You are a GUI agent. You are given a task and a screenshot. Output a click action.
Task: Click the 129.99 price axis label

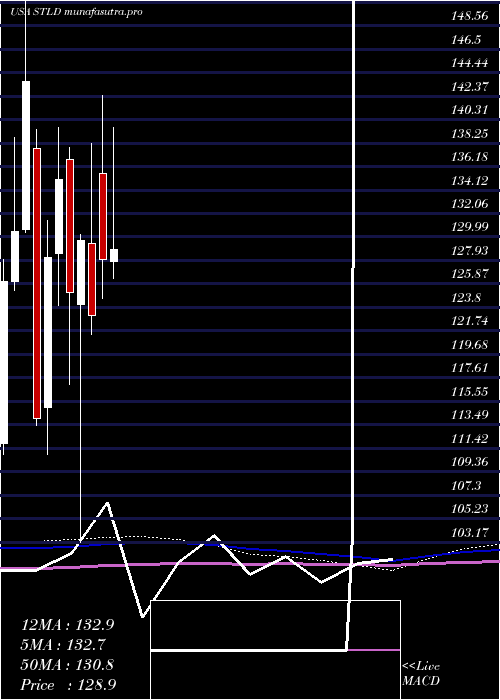470,227
